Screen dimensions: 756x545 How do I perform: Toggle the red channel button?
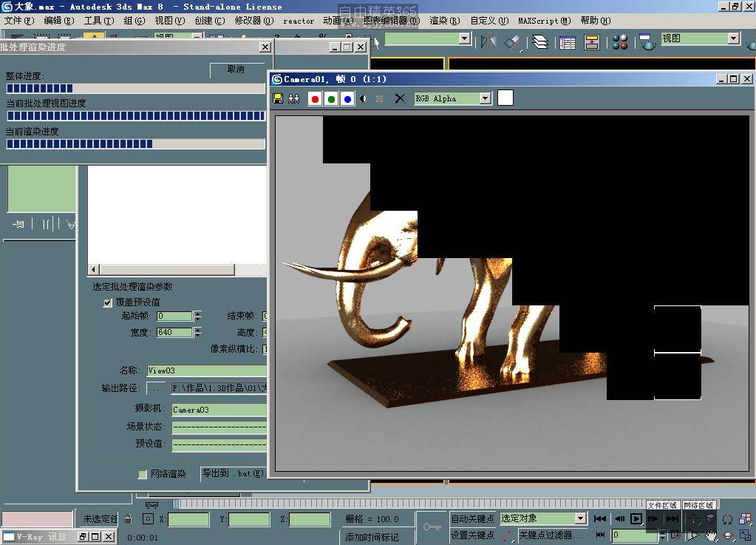pyautogui.click(x=315, y=98)
